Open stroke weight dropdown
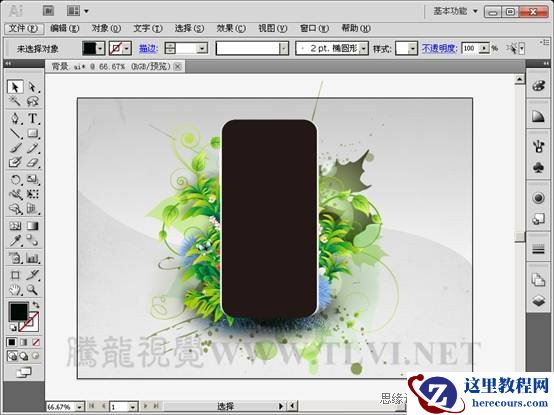The image size is (554, 415). point(202,48)
